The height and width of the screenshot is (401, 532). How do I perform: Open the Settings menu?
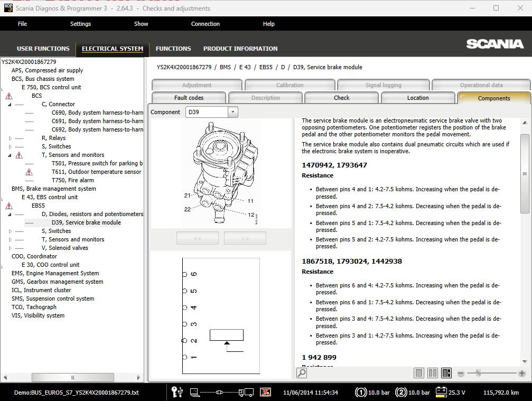tap(80, 24)
